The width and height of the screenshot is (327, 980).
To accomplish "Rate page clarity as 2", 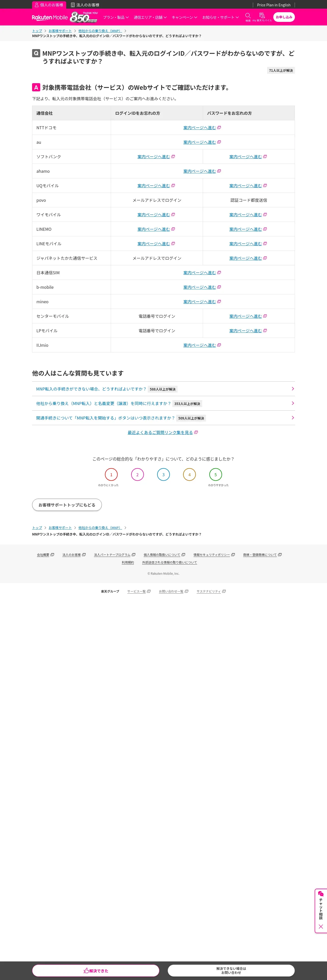I will click(138, 474).
